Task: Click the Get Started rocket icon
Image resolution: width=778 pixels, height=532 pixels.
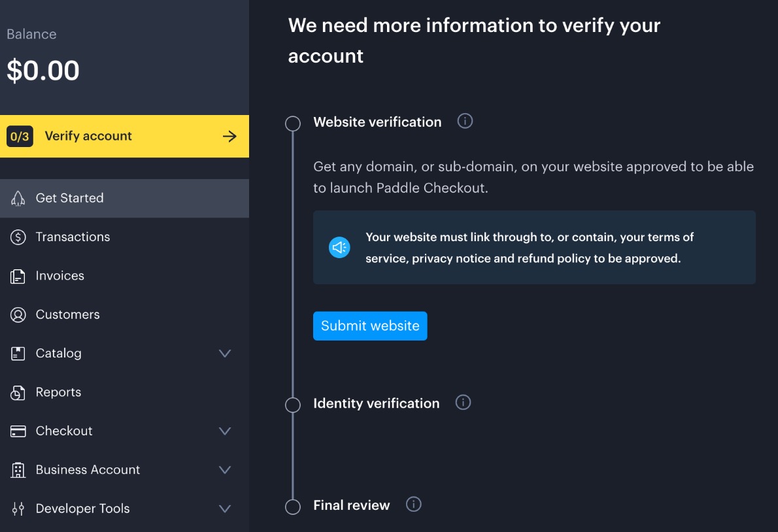Action: point(18,199)
